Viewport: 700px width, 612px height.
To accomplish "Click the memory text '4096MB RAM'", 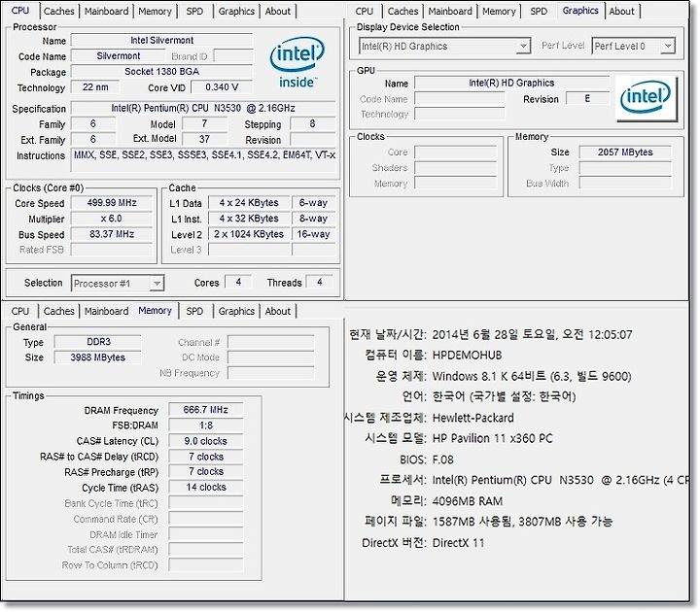I will click(x=468, y=501).
